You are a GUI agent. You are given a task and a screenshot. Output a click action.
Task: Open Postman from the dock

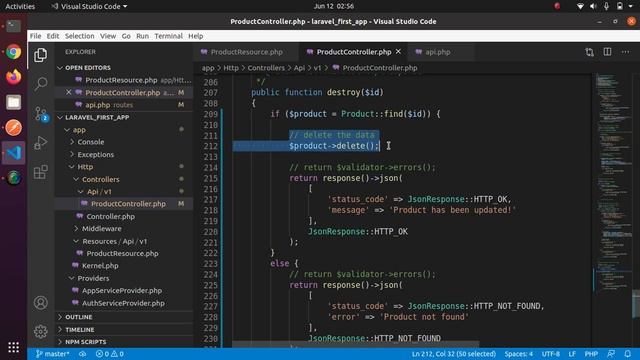click(x=13, y=127)
